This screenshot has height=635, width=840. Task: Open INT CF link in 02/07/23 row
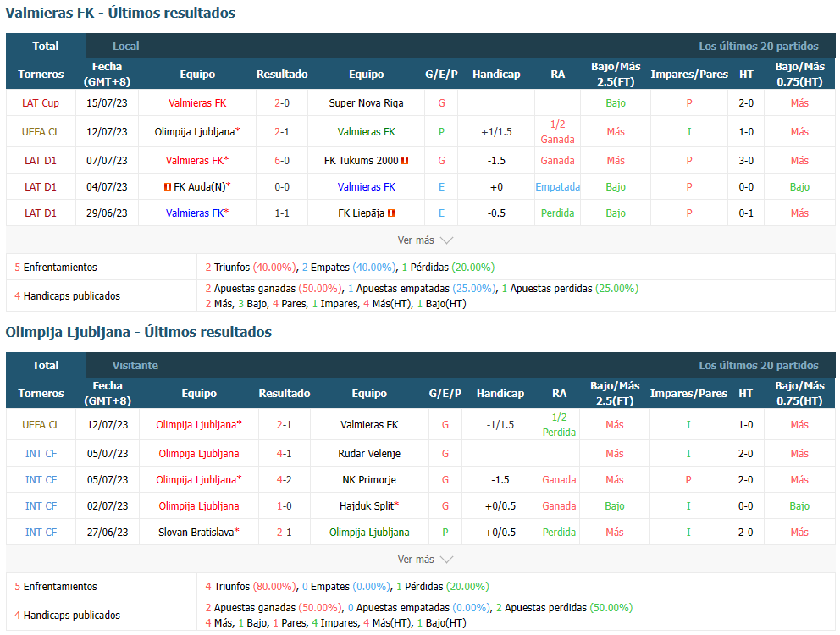[41, 506]
